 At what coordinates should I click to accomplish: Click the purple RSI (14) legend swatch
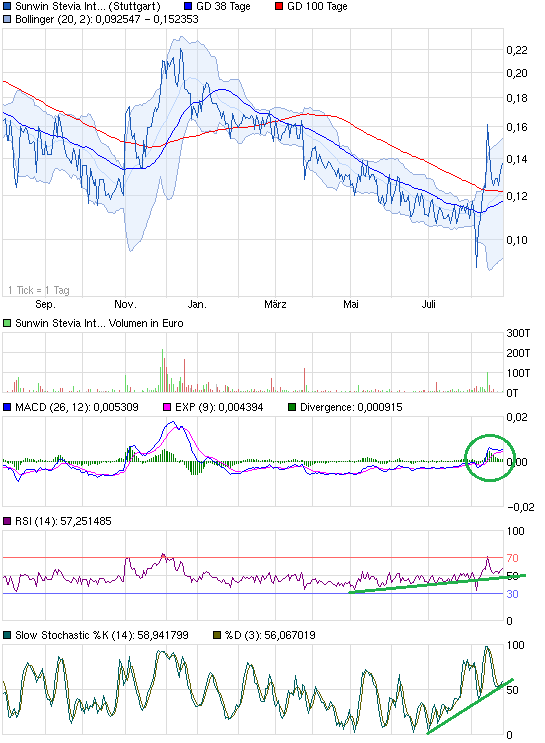pyautogui.click(x=7, y=521)
